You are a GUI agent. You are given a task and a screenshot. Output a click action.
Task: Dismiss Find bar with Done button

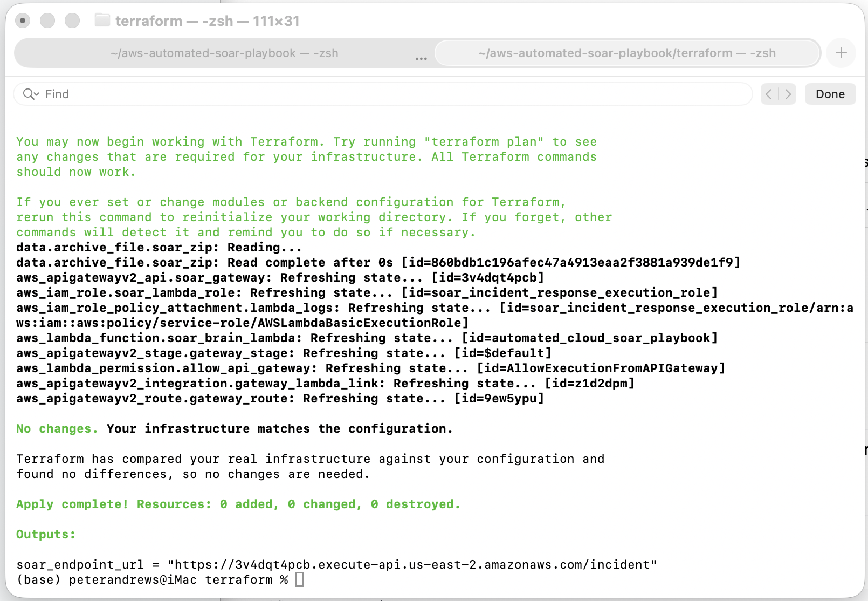coord(830,94)
